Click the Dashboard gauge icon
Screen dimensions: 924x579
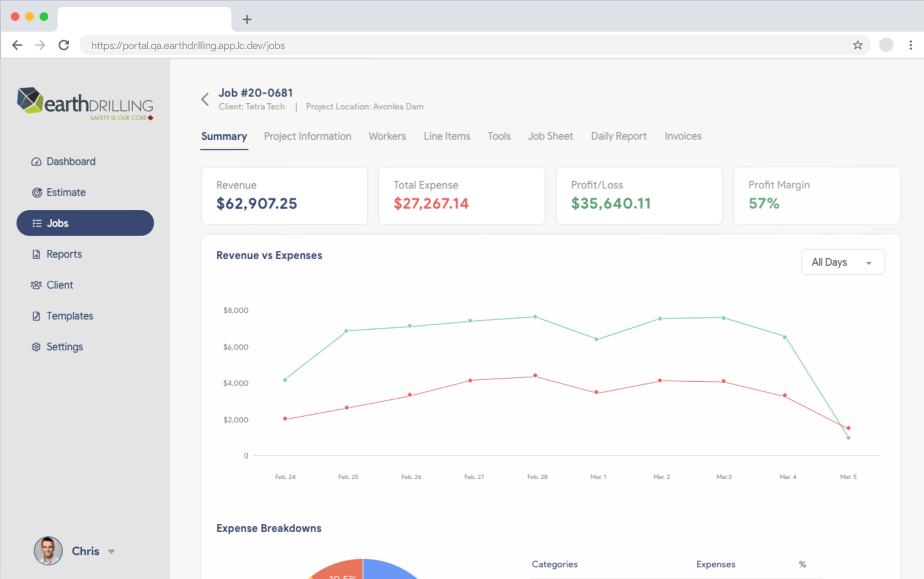[36, 162]
